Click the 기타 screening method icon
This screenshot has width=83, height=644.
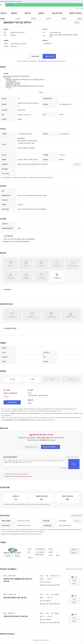[70, 379]
